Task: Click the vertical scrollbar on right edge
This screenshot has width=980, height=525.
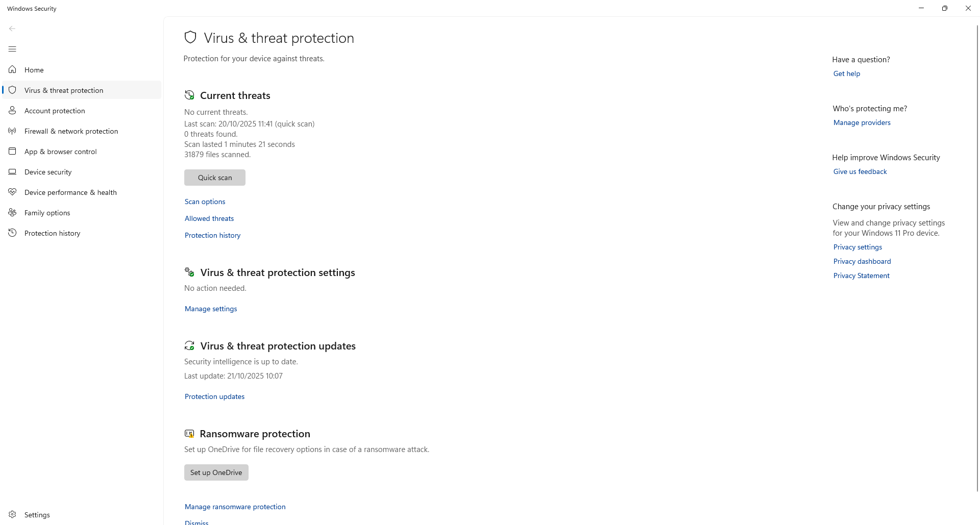Action: coord(977,255)
